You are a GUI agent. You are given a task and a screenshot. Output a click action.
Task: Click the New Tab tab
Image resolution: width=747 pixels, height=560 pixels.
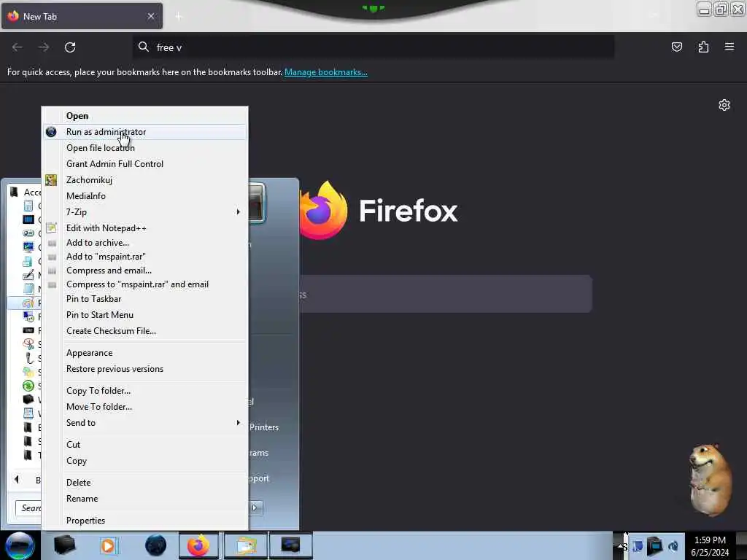[82, 16]
